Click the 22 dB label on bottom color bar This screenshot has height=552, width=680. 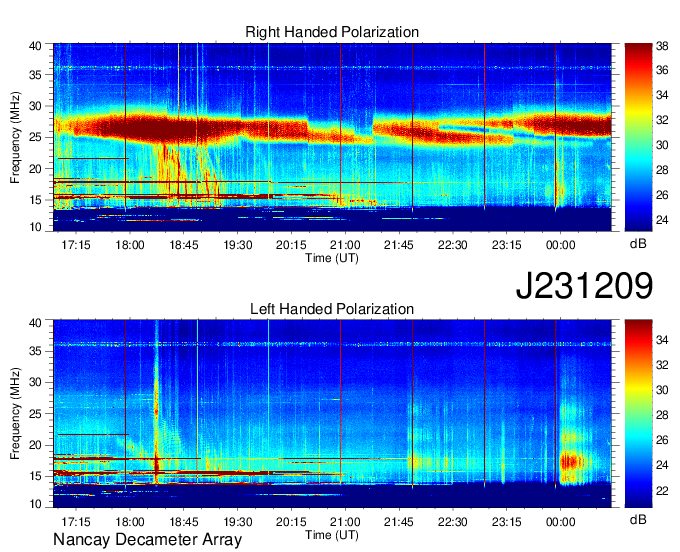(662, 490)
